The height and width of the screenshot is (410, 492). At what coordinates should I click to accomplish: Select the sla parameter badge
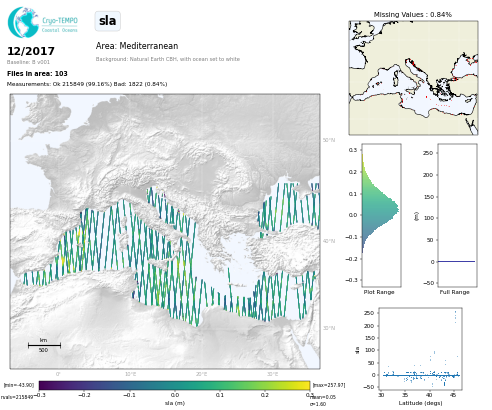(x=107, y=21)
